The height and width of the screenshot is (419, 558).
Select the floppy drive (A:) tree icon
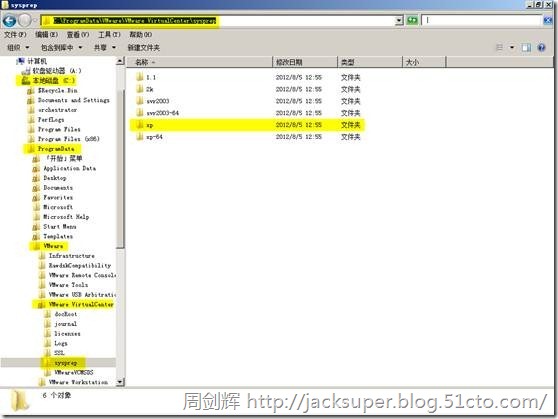[26, 71]
